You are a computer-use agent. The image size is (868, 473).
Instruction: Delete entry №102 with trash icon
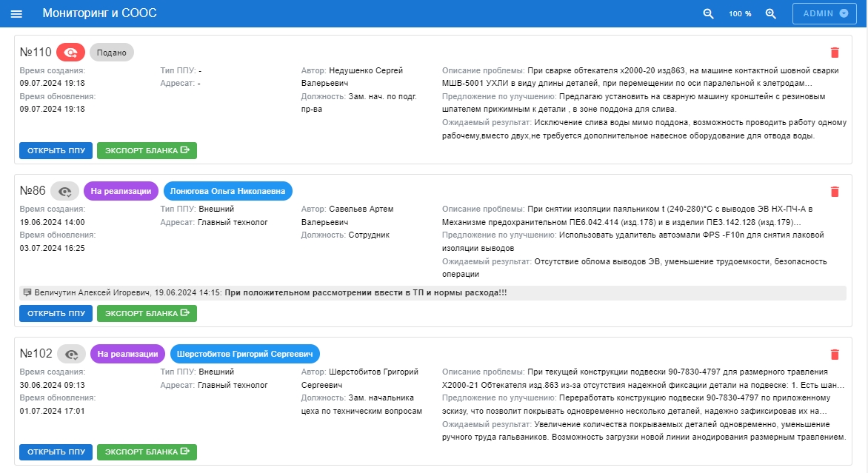(835, 355)
